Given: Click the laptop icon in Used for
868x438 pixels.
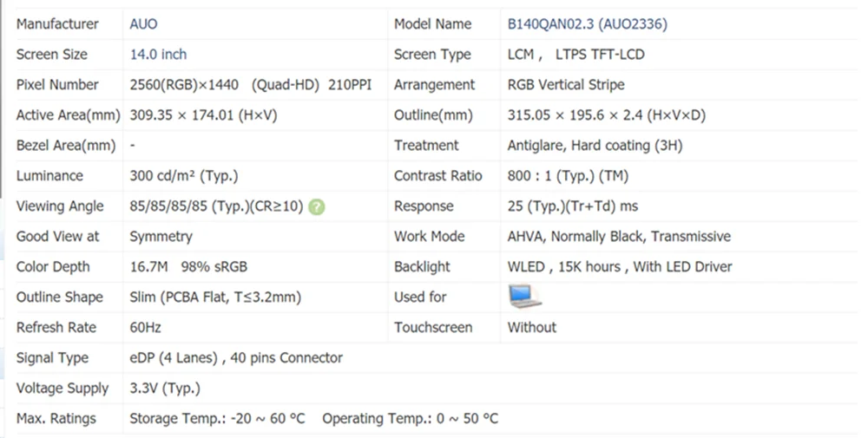Looking at the screenshot, I should 525,297.
